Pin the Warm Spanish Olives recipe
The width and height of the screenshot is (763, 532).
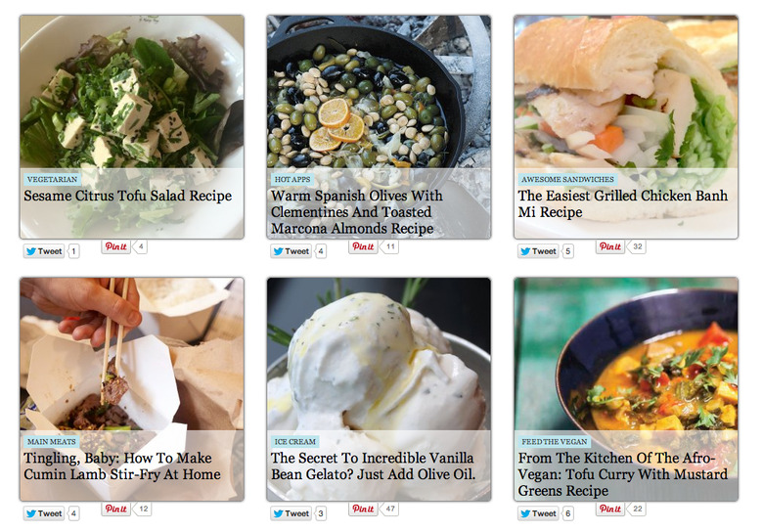(x=364, y=246)
